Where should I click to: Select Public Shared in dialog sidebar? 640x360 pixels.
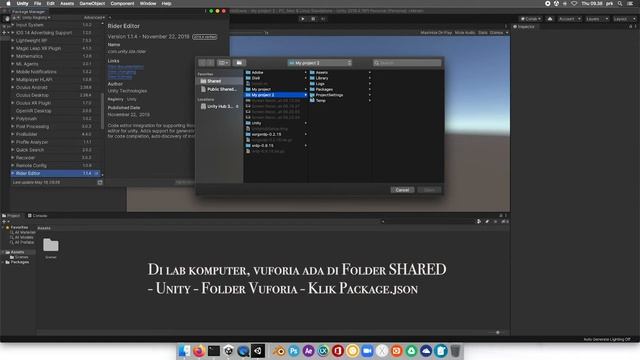point(219,89)
